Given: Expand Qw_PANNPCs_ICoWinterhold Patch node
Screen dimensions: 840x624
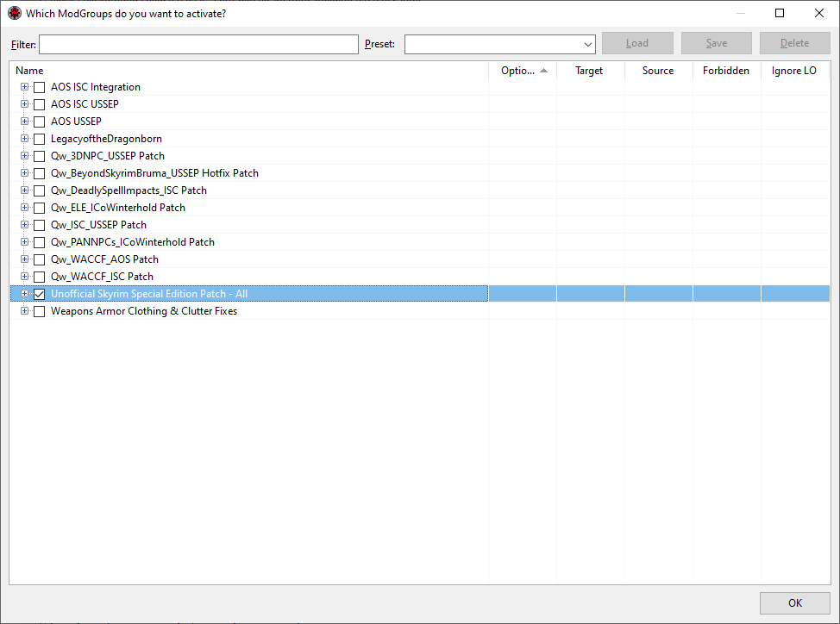Looking at the screenshot, I should point(25,242).
